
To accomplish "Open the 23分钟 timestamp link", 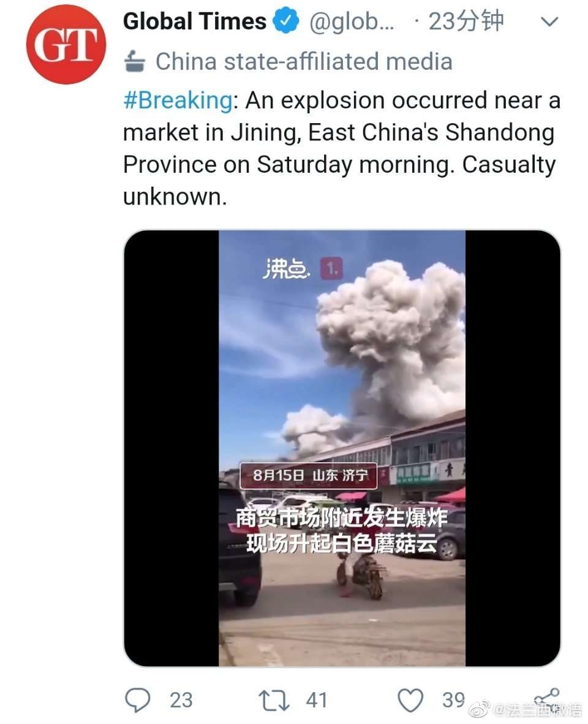I will [466, 21].
